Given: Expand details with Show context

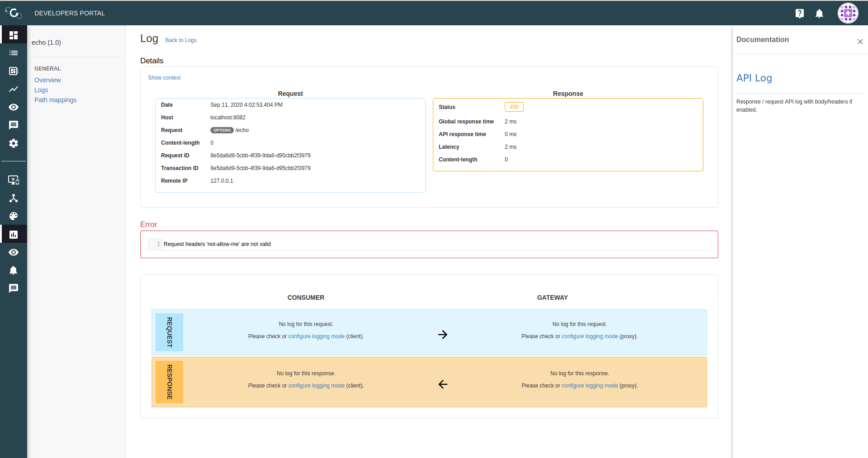Looking at the screenshot, I should click(x=164, y=78).
